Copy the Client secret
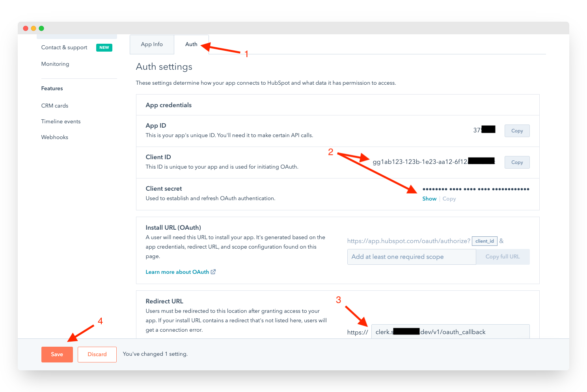This screenshot has width=587, height=392. pyautogui.click(x=449, y=199)
